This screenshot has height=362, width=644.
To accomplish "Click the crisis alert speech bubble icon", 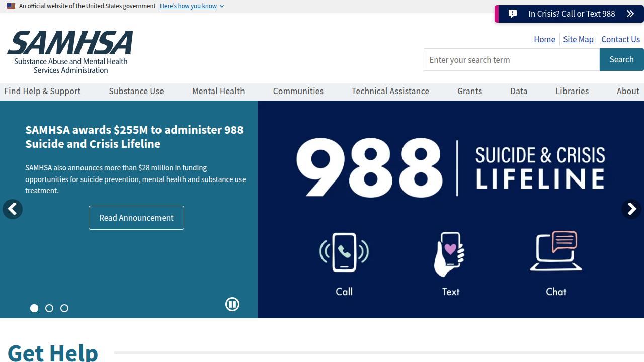I will click(x=513, y=14).
